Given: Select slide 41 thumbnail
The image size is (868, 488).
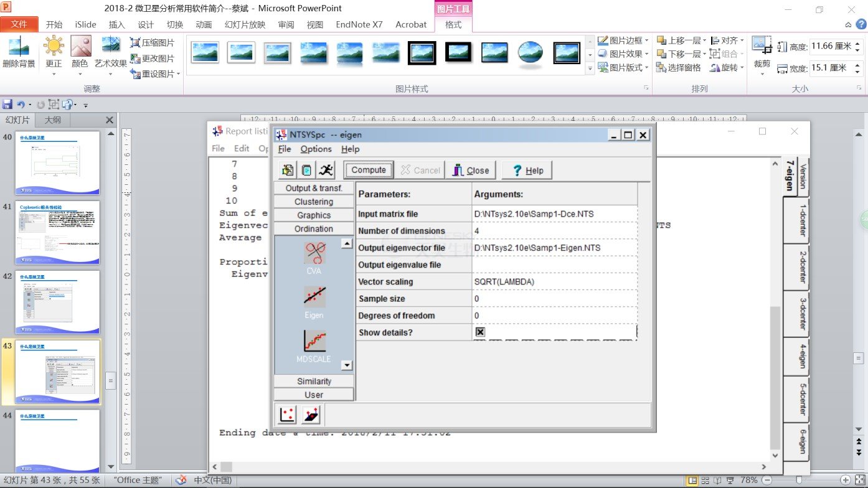Looking at the screenshot, I should (x=57, y=233).
